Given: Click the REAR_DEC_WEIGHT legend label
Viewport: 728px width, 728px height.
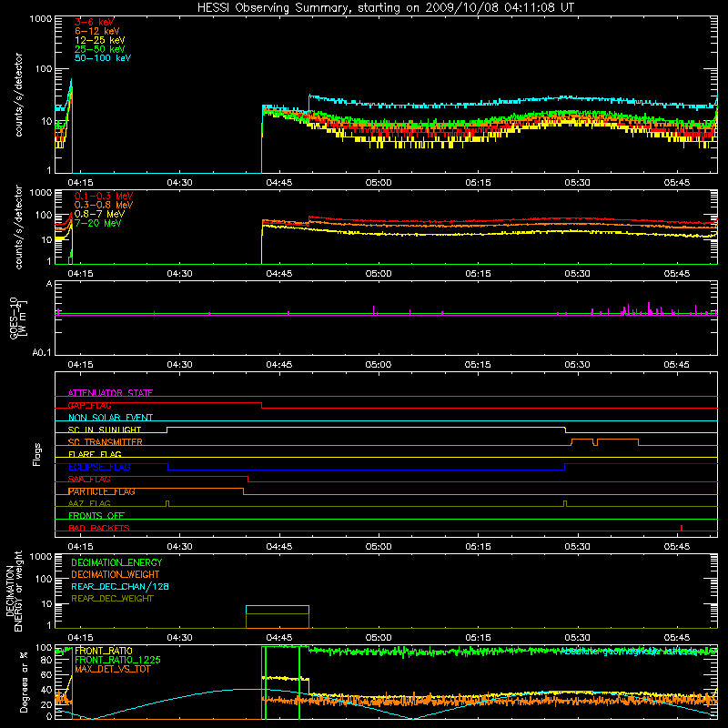Looking at the screenshot, I should (112, 599).
